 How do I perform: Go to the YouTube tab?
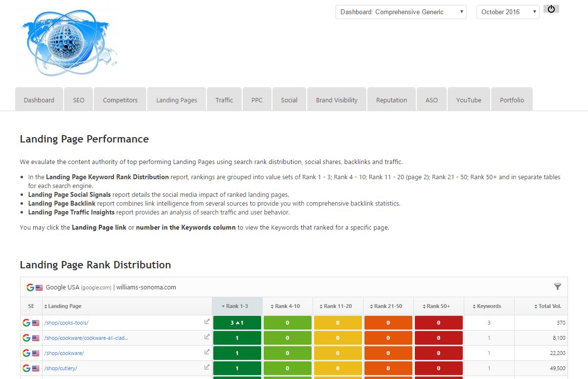tap(469, 100)
